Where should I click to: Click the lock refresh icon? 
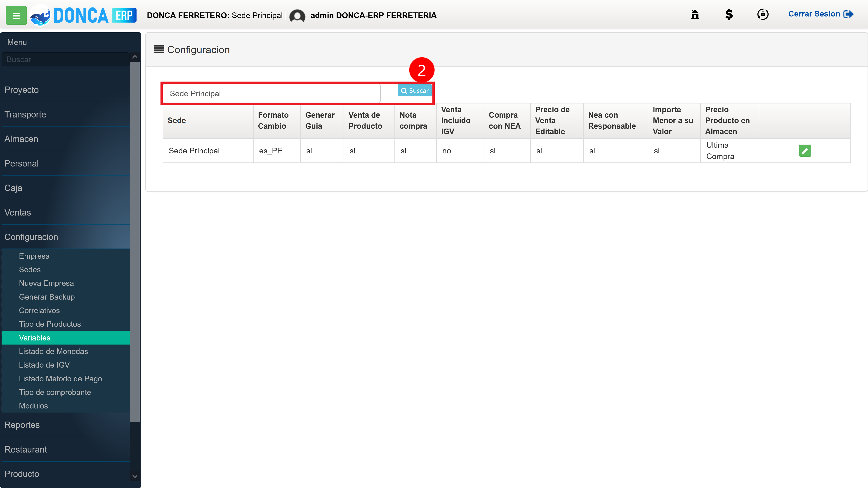(x=763, y=14)
